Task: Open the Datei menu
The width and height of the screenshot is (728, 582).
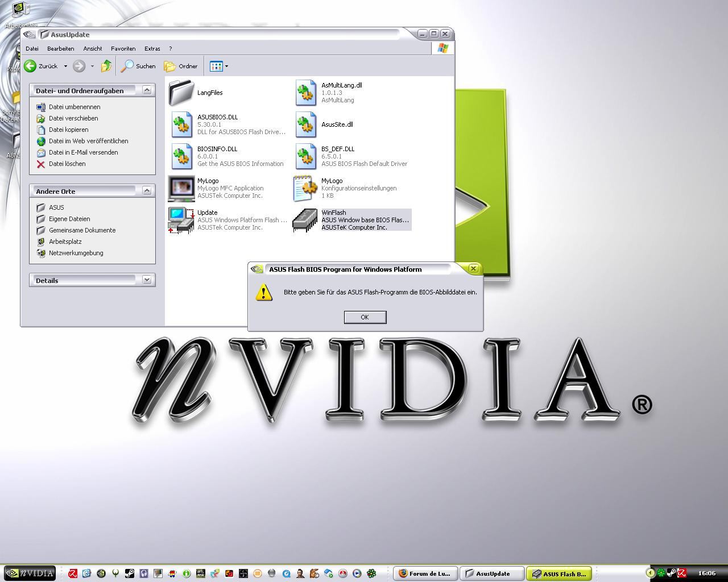Action: tap(32, 48)
